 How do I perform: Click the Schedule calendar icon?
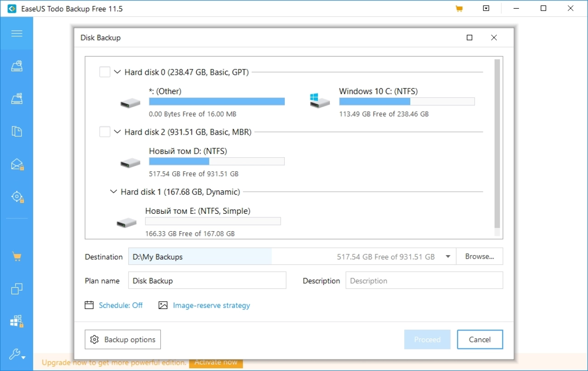pyautogui.click(x=89, y=305)
